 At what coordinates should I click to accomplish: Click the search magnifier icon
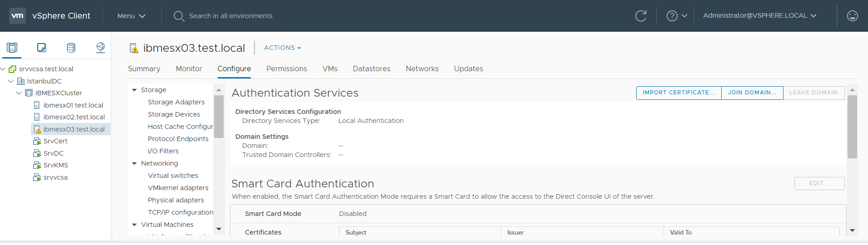point(179,16)
